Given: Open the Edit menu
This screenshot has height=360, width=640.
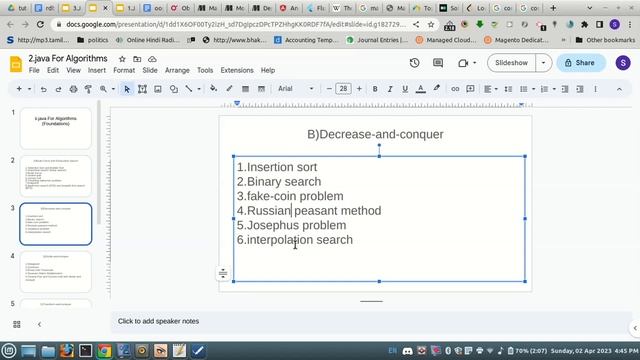Looking at the screenshot, I should pos(53,70).
